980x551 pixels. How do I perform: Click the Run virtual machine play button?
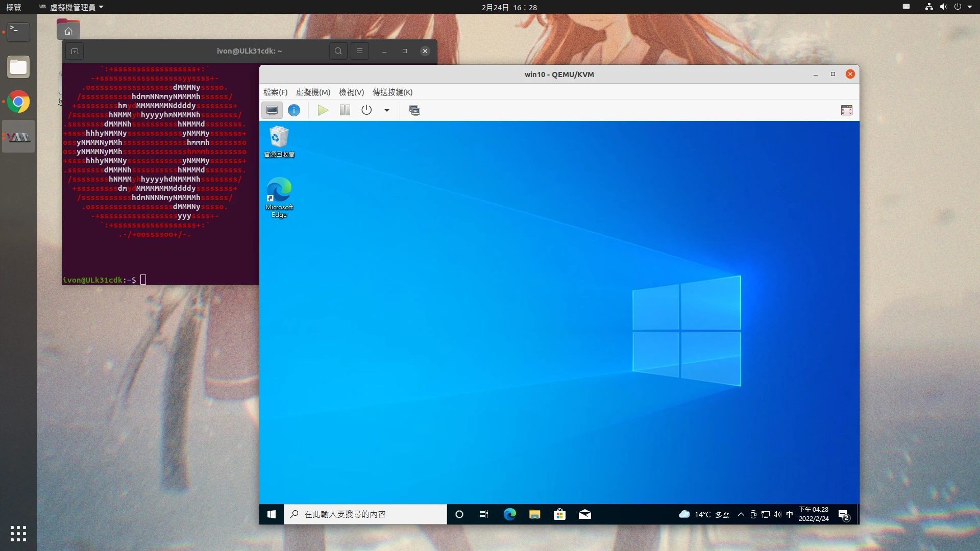tap(323, 110)
